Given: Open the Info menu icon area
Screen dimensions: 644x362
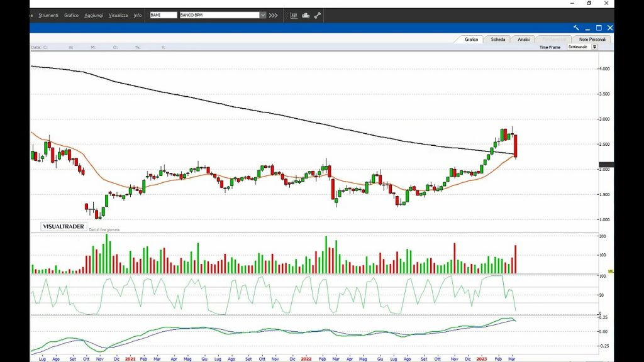Looking at the screenshot, I should (x=136, y=15).
